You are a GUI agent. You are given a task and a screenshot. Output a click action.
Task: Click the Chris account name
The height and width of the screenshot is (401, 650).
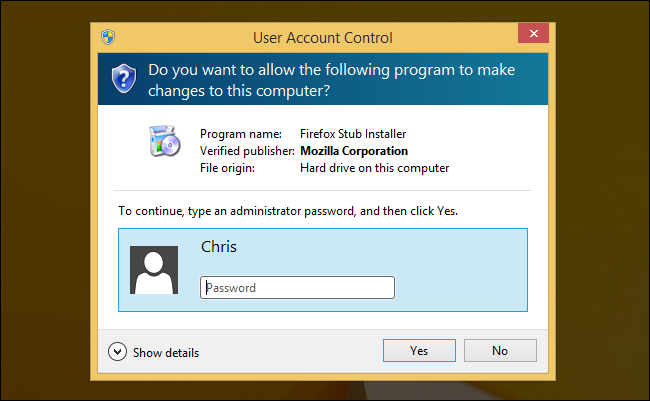(219, 246)
